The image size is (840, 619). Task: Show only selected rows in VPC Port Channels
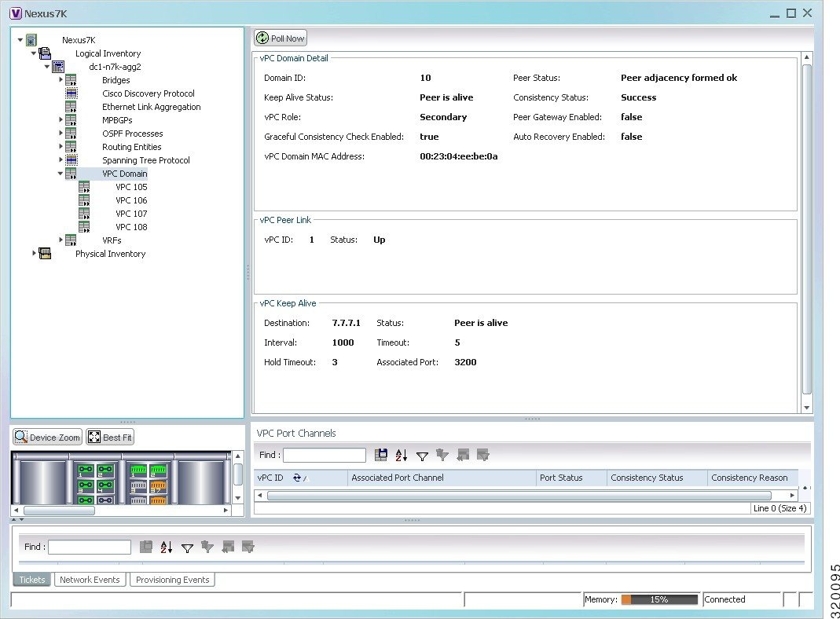click(482, 455)
